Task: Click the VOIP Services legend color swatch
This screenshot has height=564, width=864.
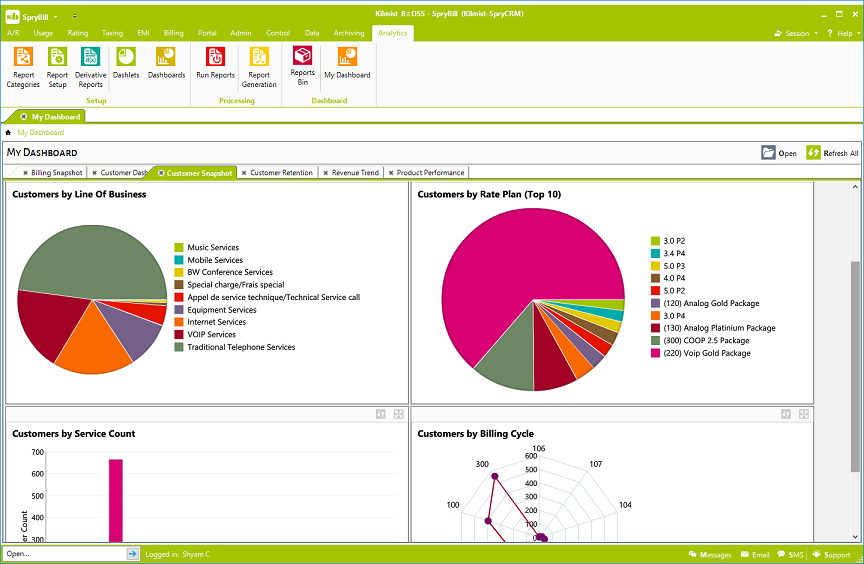Action: coord(179,334)
